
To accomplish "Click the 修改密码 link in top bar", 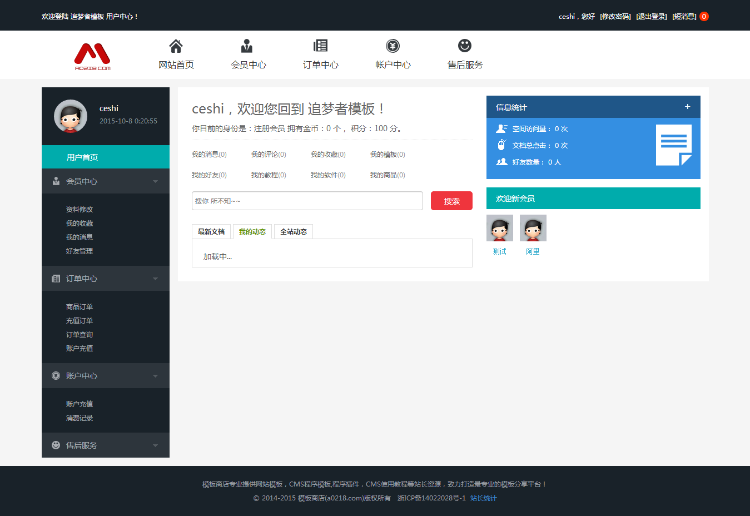I will point(615,16).
